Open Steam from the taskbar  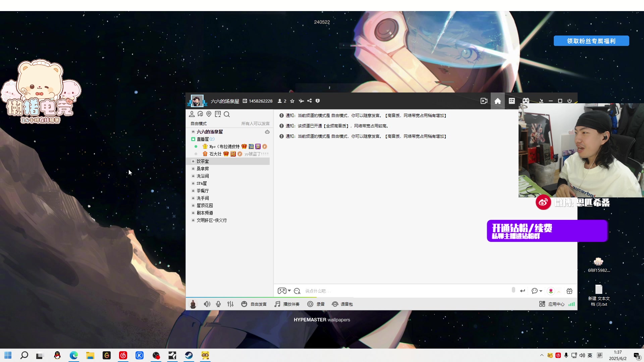click(189, 355)
